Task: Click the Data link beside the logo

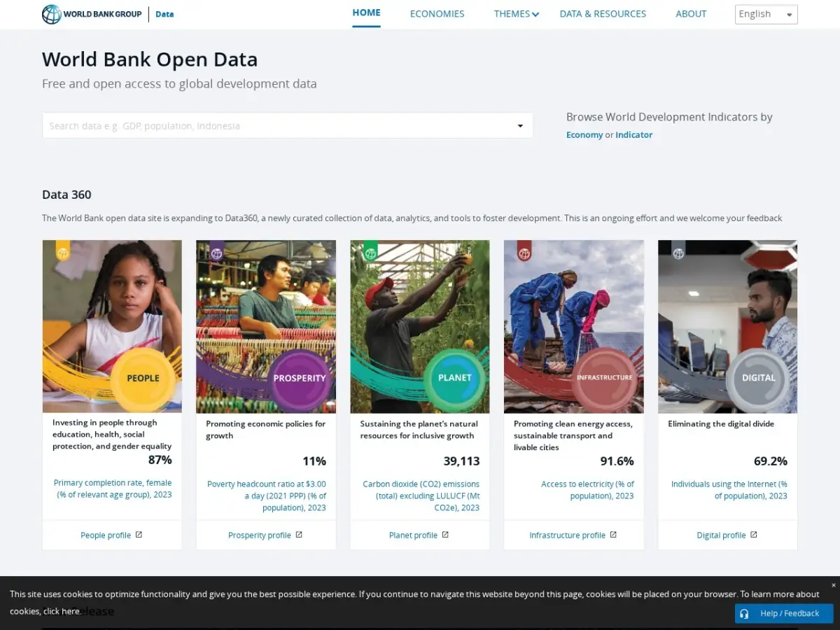Action: [164, 14]
